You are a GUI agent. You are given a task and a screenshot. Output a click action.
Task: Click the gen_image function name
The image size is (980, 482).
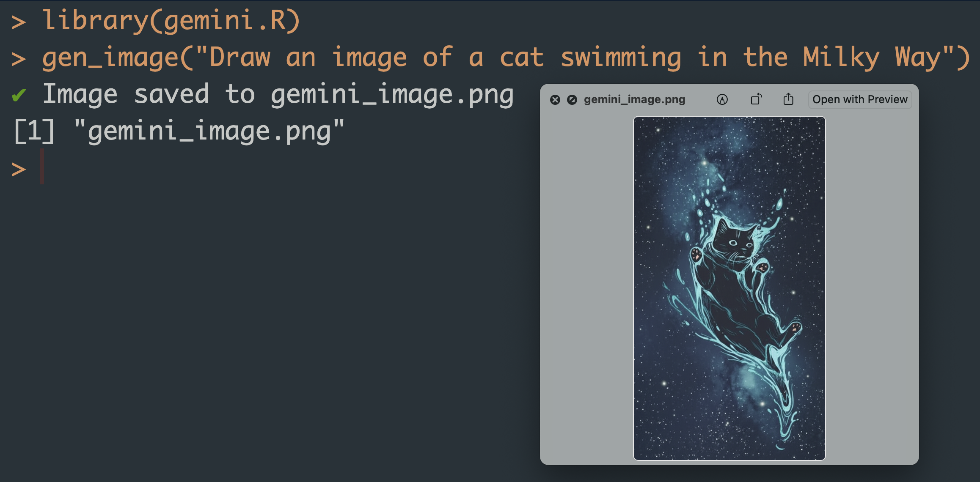click(x=111, y=58)
